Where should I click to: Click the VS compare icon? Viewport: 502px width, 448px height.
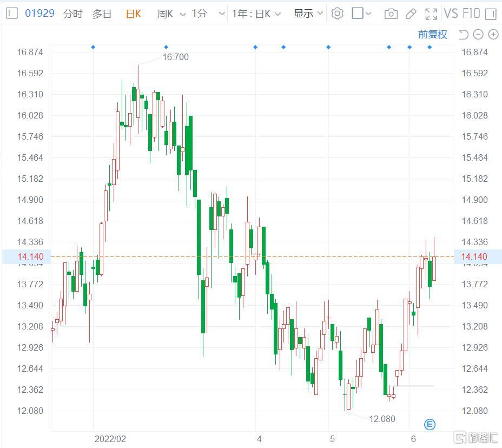[450, 14]
